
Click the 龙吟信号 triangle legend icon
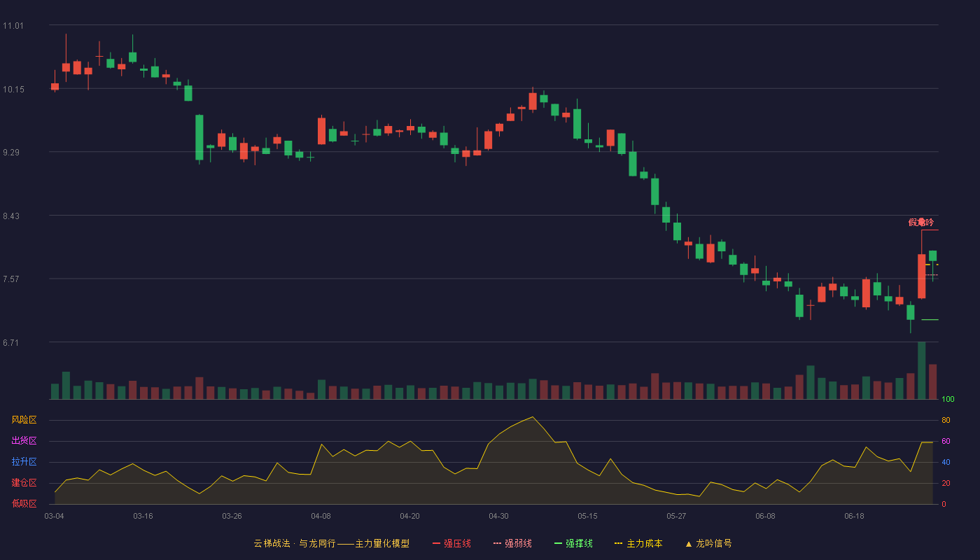[688, 543]
